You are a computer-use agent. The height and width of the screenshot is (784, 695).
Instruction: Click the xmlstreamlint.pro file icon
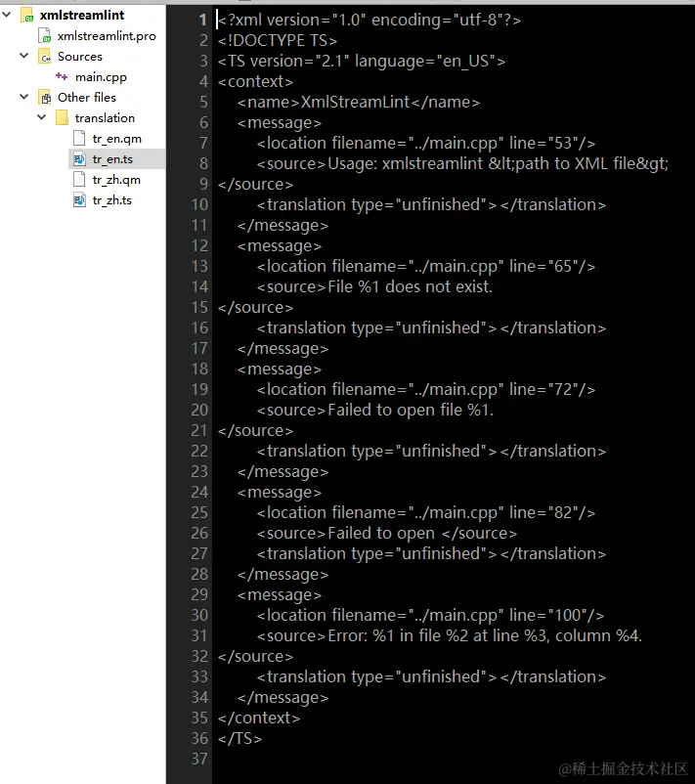point(45,36)
